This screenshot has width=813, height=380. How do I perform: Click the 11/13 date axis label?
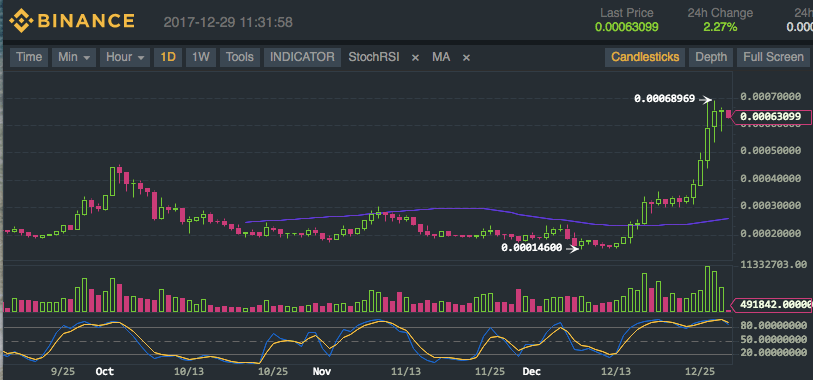click(x=406, y=372)
